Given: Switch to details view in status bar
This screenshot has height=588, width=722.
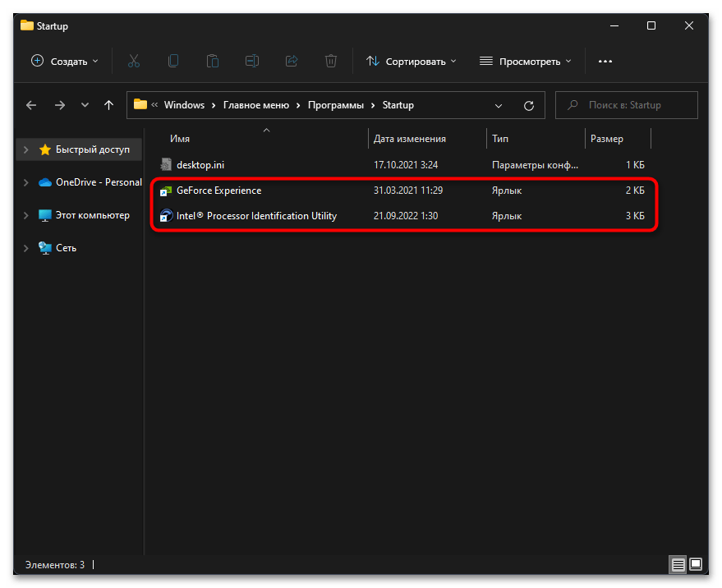Looking at the screenshot, I should point(678,564).
